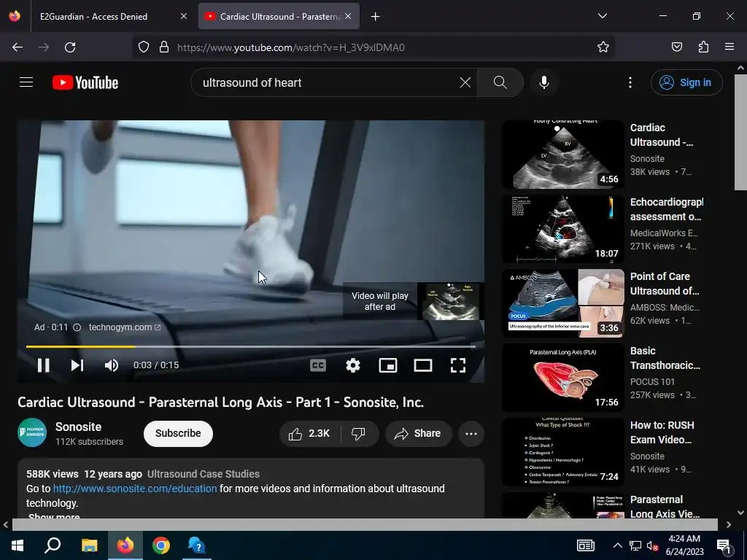Close the Cardiac Ultrasound tab

pos(348,16)
